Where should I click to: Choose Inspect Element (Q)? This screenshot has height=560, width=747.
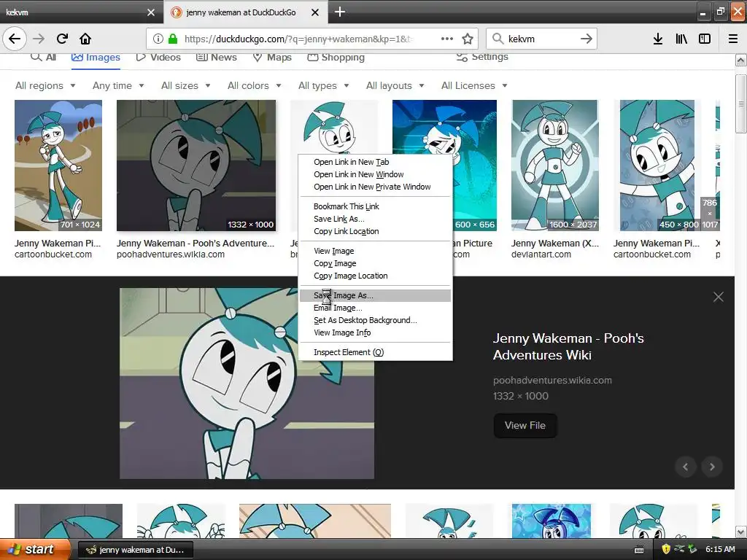point(375,352)
